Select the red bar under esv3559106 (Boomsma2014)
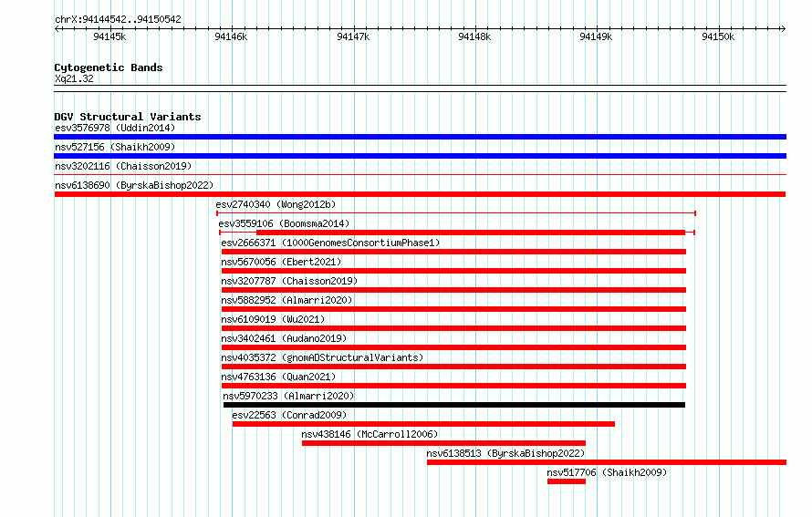This screenshot has height=517, width=812. [471, 233]
